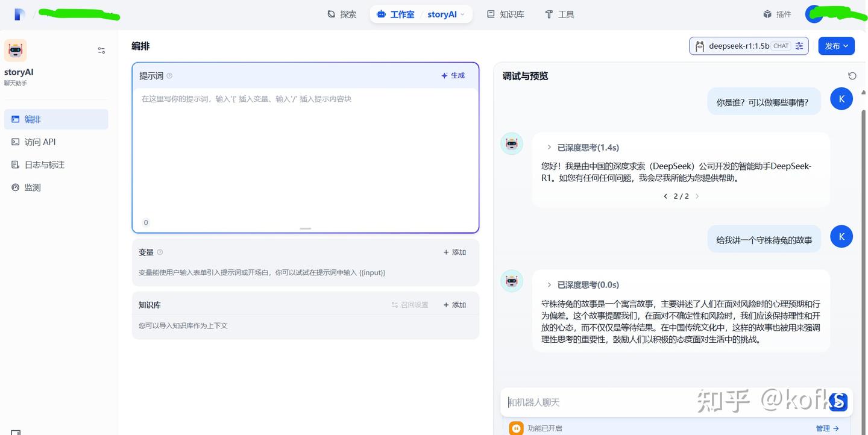Click previous page arrow on 2/2 pagination
Image resolution: width=868 pixels, height=435 pixels.
[665, 196]
